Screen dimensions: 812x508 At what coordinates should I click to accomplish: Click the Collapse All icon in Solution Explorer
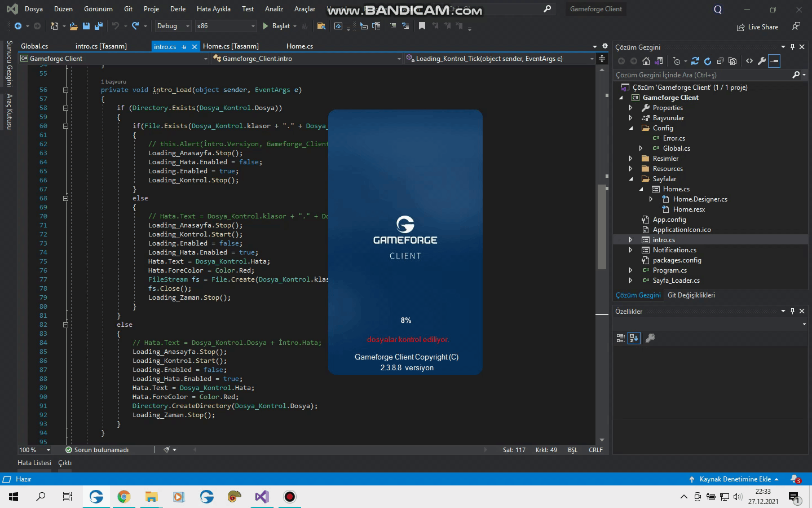720,61
